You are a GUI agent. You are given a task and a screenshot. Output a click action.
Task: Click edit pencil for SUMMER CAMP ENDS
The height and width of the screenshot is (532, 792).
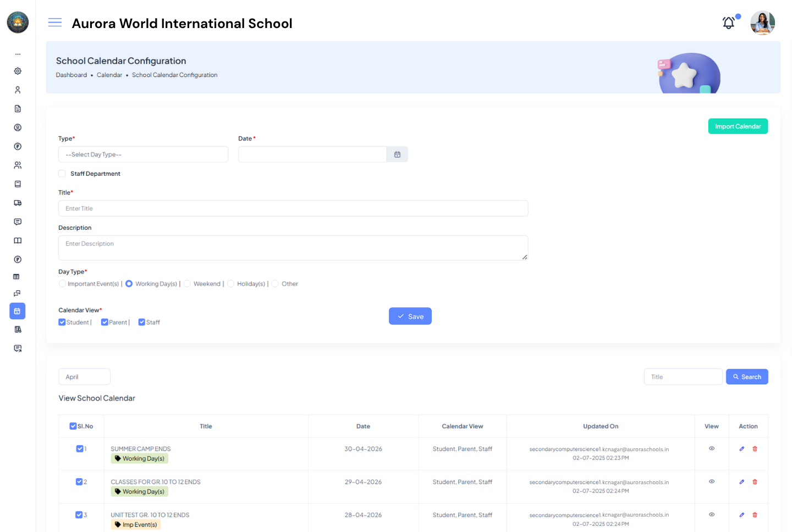pyautogui.click(x=741, y=449)
